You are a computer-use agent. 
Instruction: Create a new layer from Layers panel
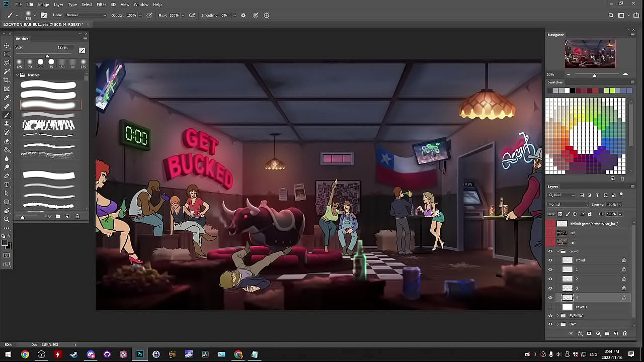pyautogui.click(x=616, y=334)
